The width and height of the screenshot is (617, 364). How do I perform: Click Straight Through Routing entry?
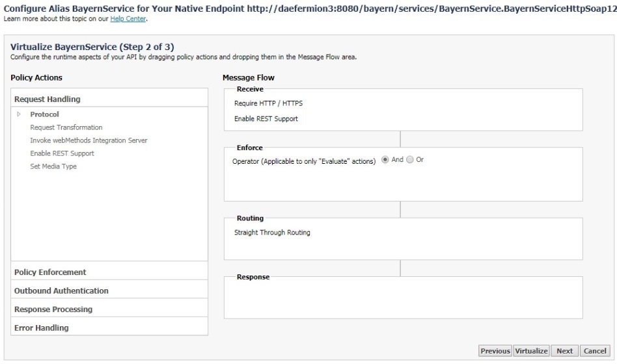pyautogui.click(x=272, y=232)
